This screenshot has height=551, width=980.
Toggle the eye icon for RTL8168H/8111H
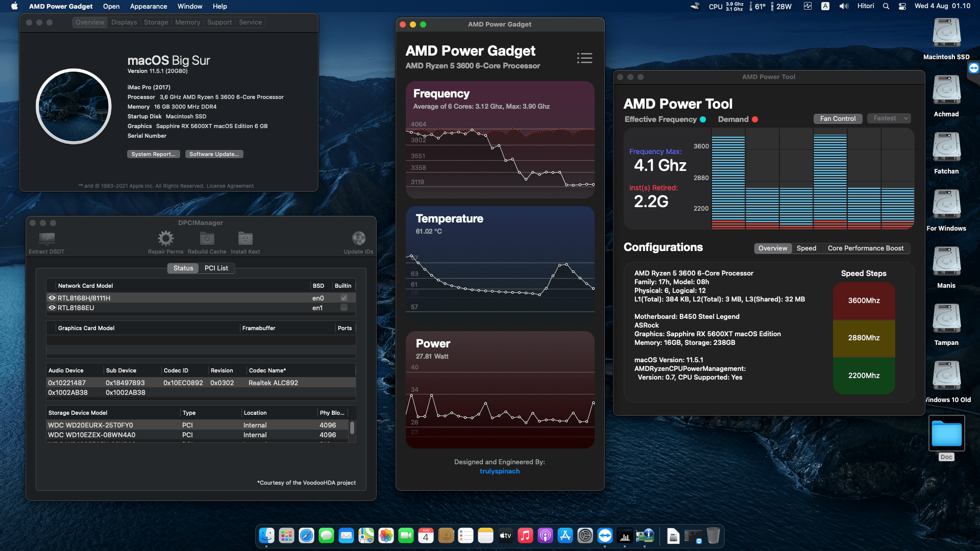pyautogui.click(x=52, y=298)
